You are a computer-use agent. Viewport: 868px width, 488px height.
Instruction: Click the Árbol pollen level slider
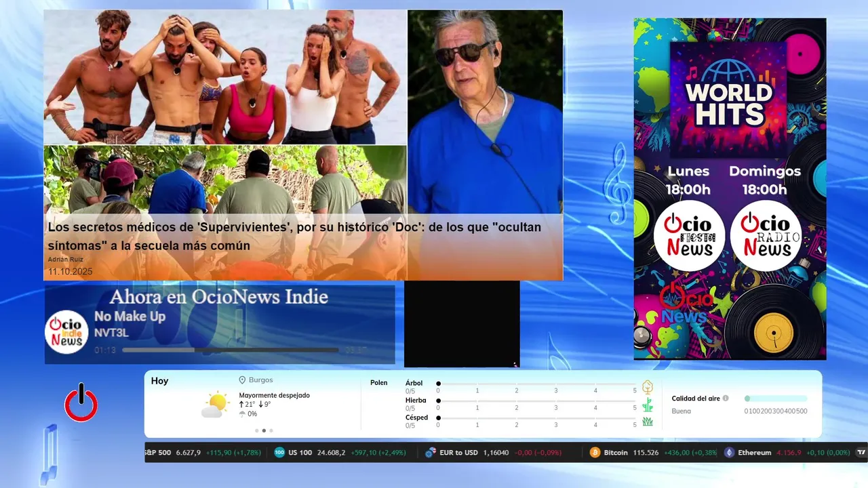(536, 384)
